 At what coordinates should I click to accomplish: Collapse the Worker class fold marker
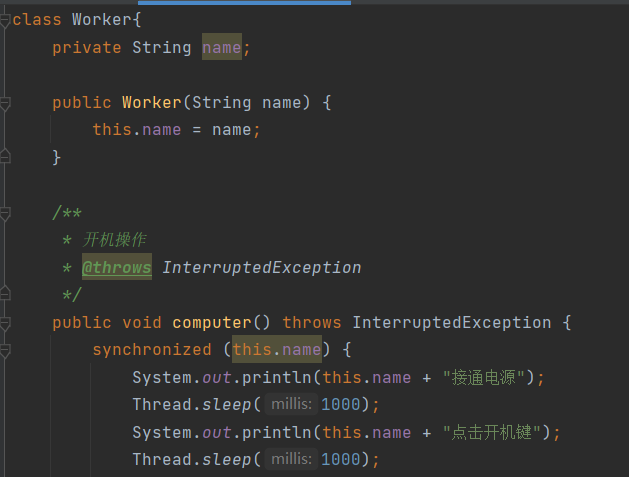pyautogui.click(x=5, y=20)
